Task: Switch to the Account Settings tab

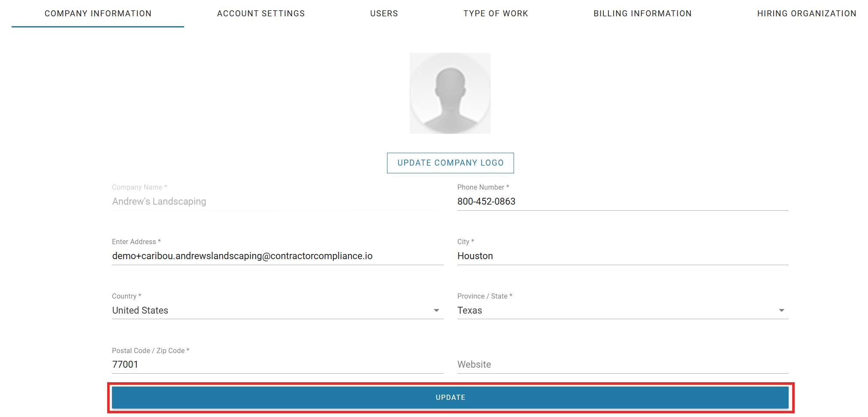Action: pos(261,14)
